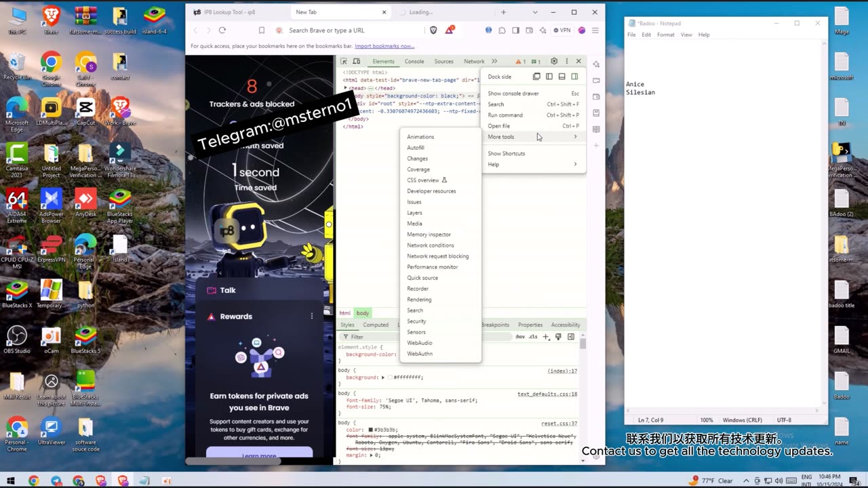The width and height of the screenshot is (868, 488).
Task: Select the html breadcrumb in DevTools
Action: [x=345, y=313]
